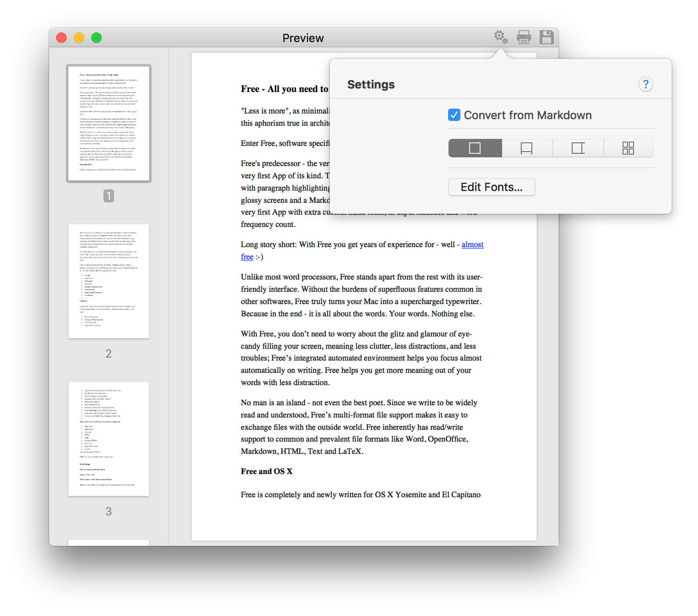The image size is (698, 616).
Task: Follow the 'almost' hyperlink
Action: coord(473,244)
